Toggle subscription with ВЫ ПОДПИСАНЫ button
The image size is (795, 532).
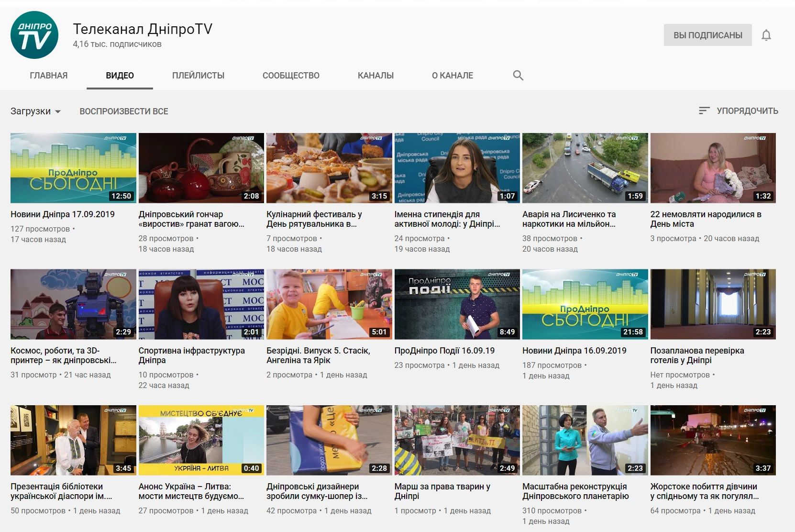pyautogui.click(x=707, y=35)
